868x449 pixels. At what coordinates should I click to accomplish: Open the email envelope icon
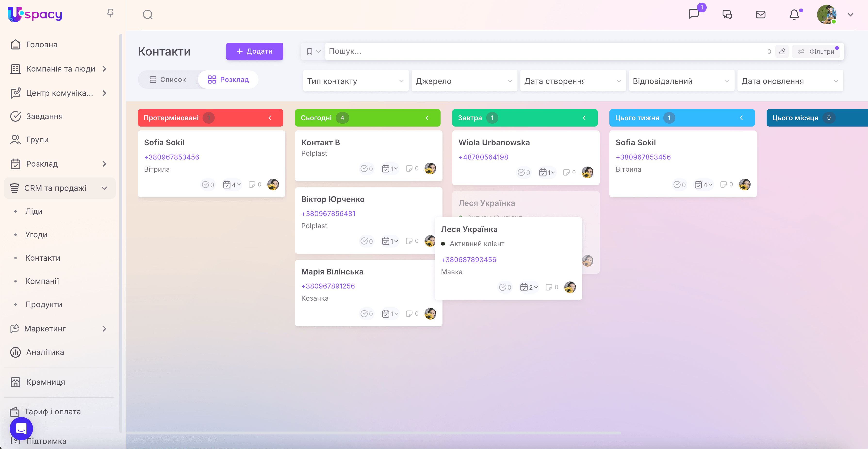(761, 15)
